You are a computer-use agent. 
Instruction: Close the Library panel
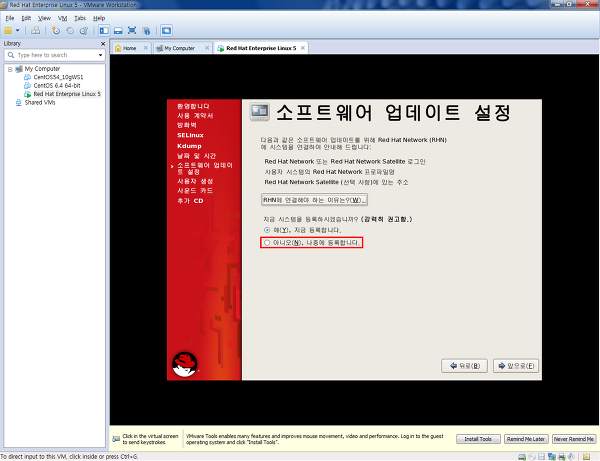(x=103, y=44)
